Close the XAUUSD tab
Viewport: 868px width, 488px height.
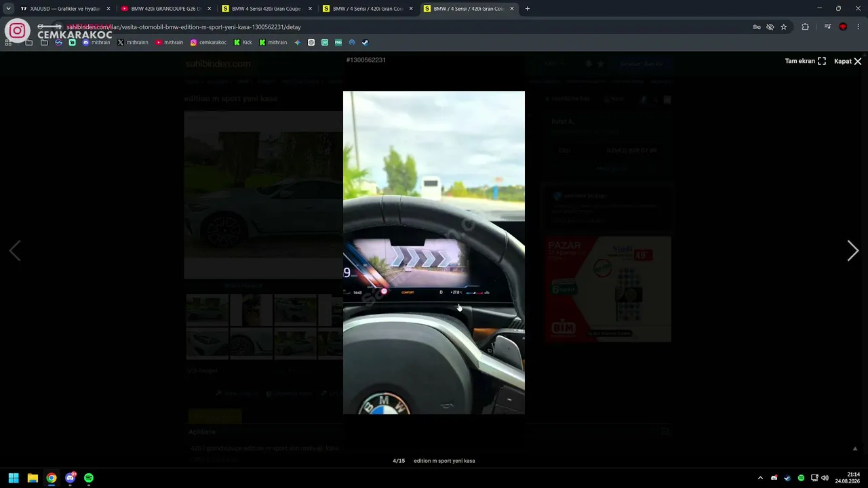click(x=108, y=9)
